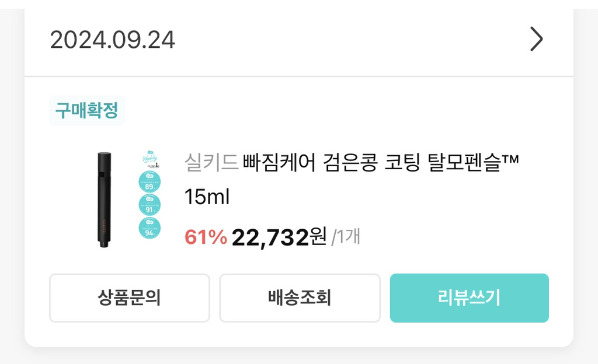This screenshot has width=598, height=364.
Task: Click the teal 91 circle badge
Action: (149, 205)
